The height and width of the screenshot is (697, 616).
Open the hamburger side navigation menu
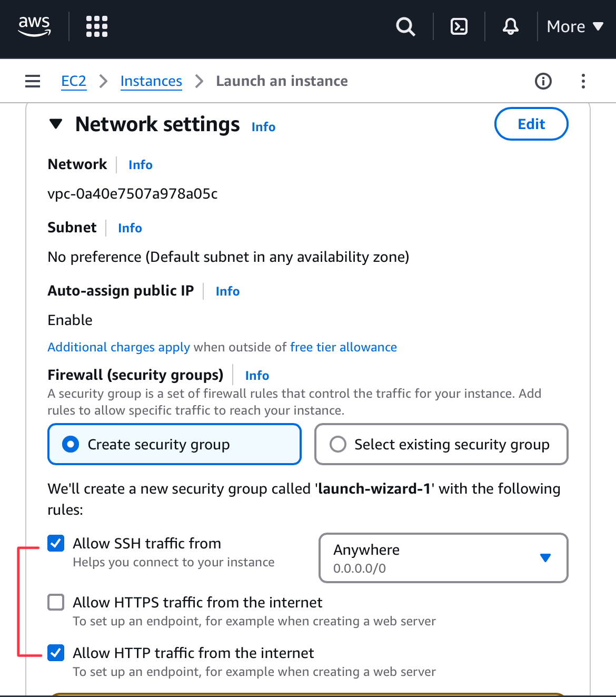(33, 81)
